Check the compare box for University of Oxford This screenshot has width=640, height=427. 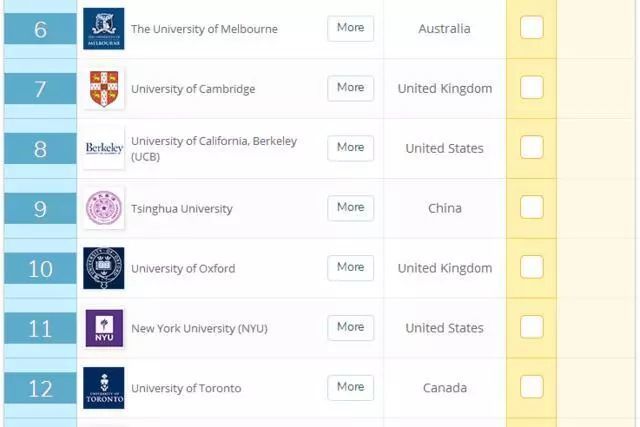532,267
